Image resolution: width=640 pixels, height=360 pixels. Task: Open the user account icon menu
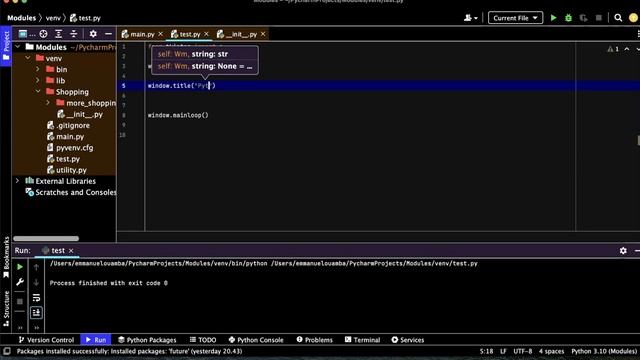point(471,18)
